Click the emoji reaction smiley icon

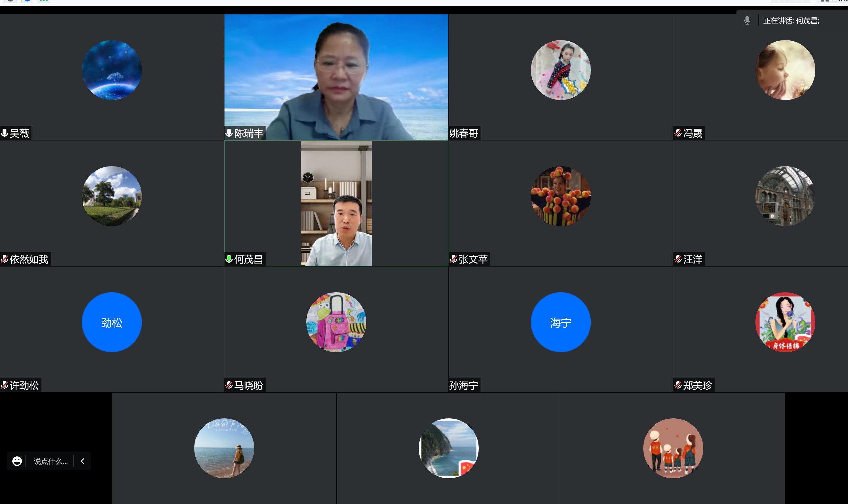[x=17, y=461]
